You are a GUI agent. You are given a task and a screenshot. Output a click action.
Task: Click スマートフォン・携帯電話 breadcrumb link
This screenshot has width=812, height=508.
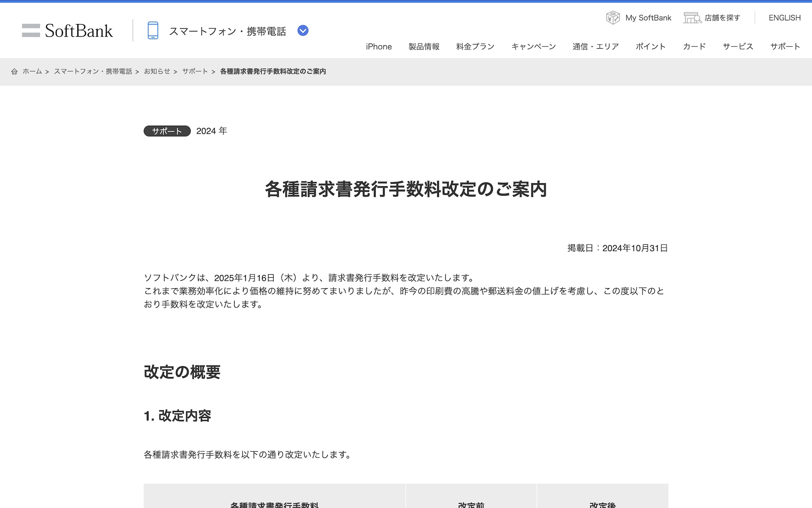point(93,72)
